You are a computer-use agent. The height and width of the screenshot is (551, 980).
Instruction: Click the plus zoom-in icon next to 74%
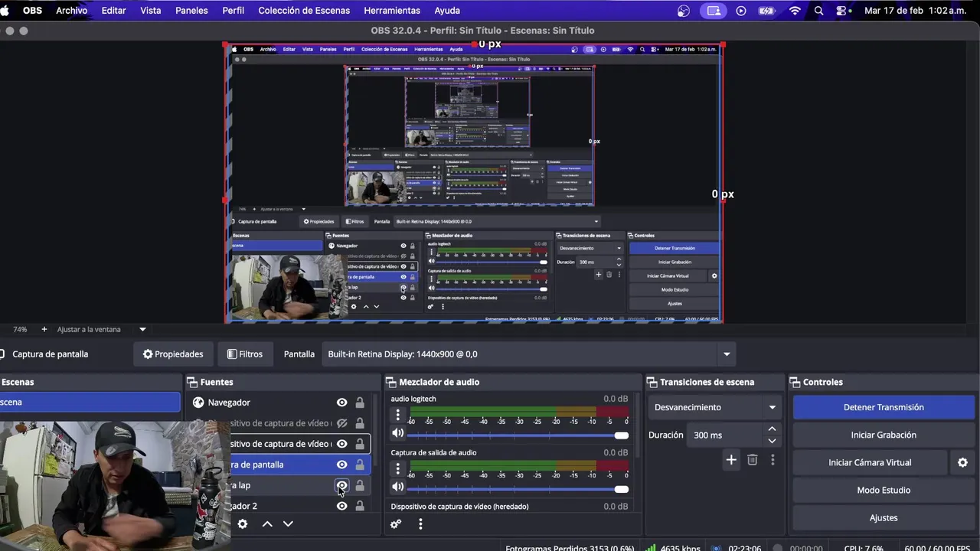[44, 329]
